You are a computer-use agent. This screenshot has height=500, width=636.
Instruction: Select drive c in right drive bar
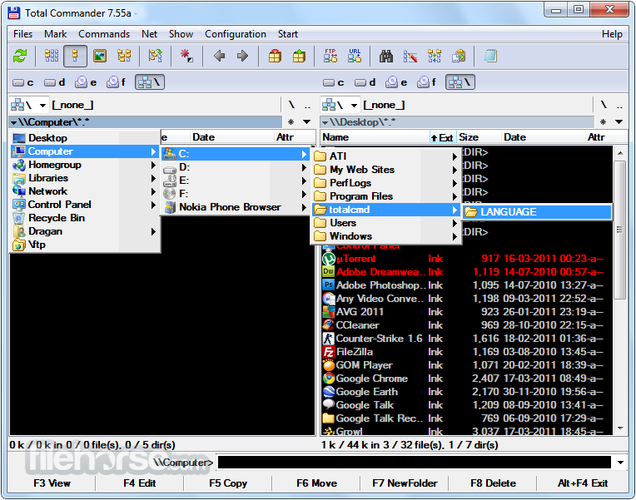pyautogui.click(x=333, y=83)
